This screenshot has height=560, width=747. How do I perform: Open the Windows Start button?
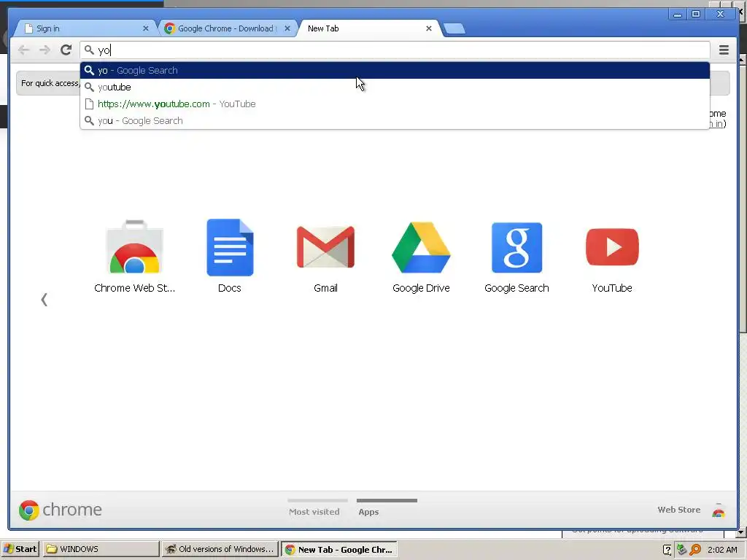coord(20,549)
